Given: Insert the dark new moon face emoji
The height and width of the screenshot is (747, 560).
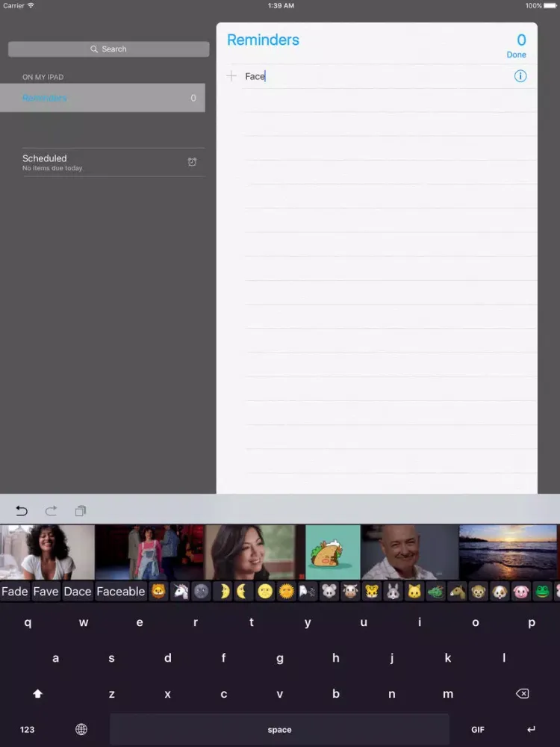Looking at the screenshot, I should pyautogui.click(x=202, y=591).
